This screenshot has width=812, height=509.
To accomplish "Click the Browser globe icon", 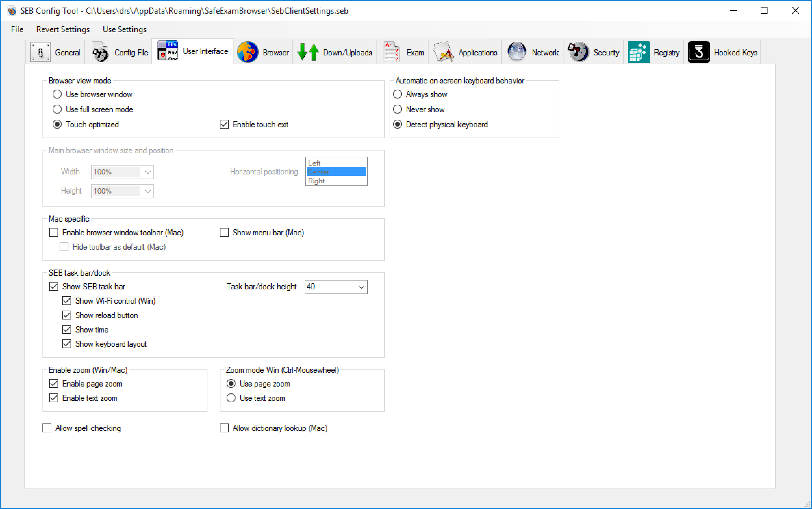I will pos(247,52).
